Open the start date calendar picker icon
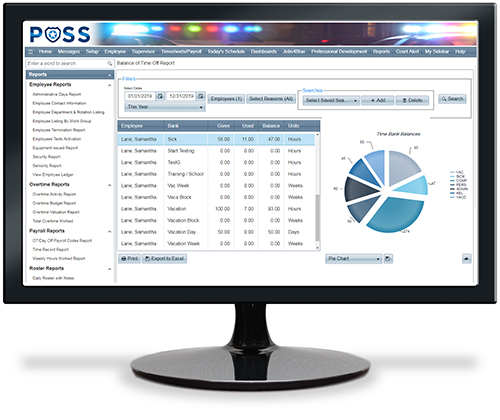500x420 pixels. coord(160,96)
